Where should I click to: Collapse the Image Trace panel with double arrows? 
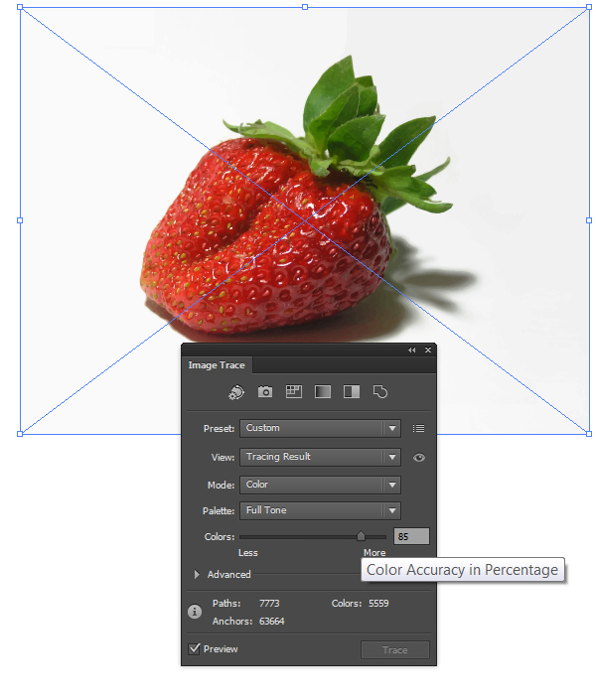[x=412, y=350]
